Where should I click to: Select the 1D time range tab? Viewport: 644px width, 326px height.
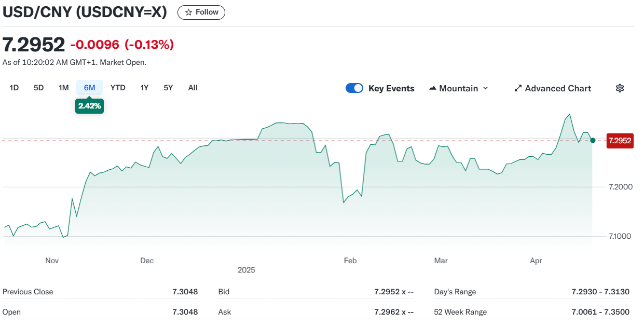14,88
